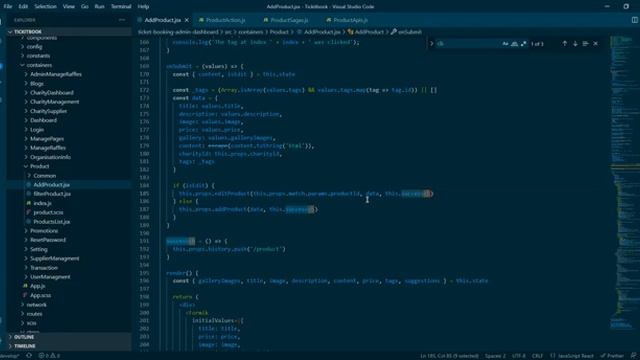Click the split editor icon

[x=635, y=20]
